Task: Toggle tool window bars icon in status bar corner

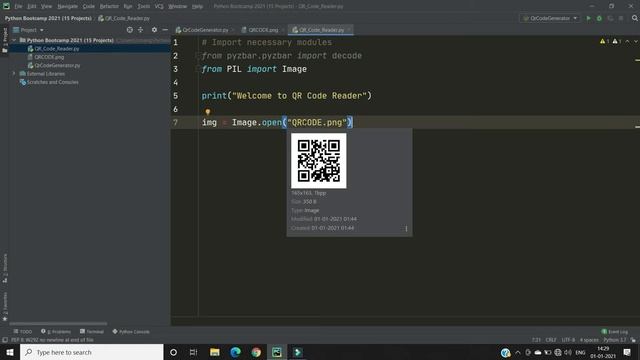Action: [x=4, y=340]
